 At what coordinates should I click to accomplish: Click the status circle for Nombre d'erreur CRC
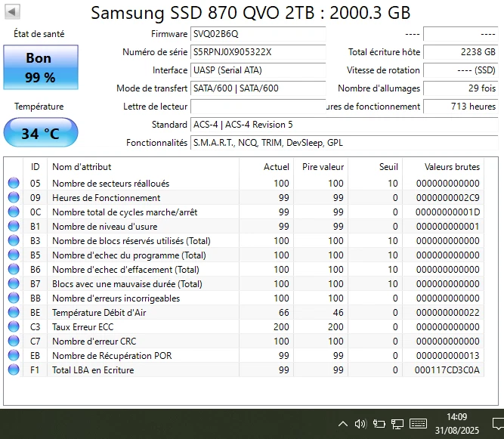[14, 341]
